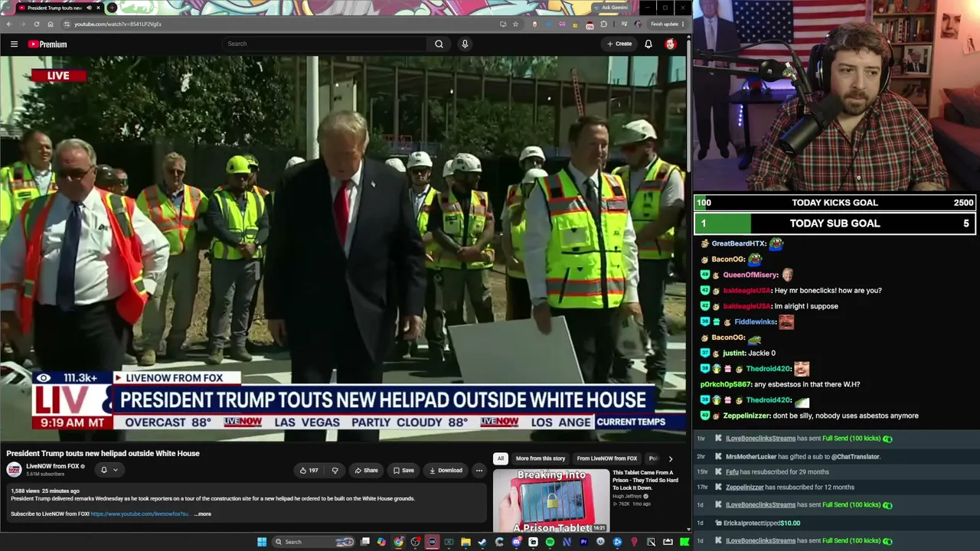Open Chrome from the taskbar
Viewport: 980px width, 551px height.
coord(398,542)
